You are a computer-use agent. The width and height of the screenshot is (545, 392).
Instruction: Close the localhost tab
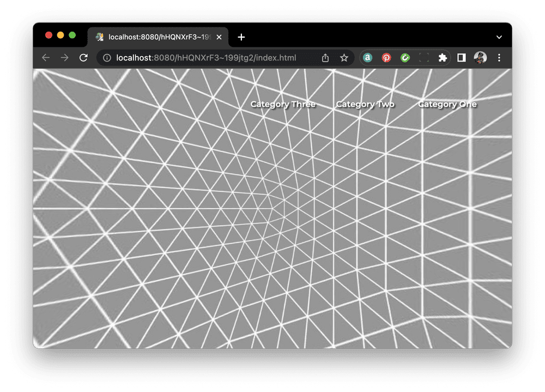pyautogui.click(x=219, y=37)
